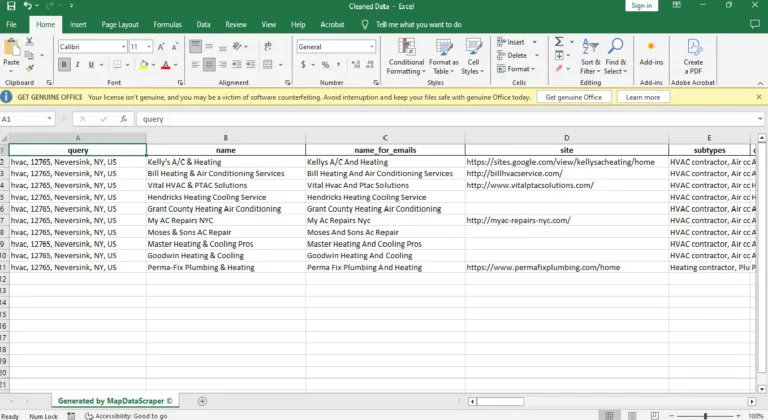Click the Sign in button
Image resolution: width=768 pixels, height=420 pixels.
[x=642, y=6]
